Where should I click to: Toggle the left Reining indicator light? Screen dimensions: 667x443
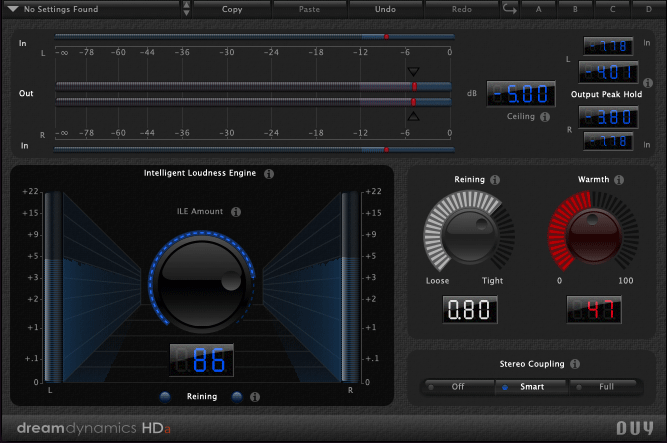(x=165, y=397)
